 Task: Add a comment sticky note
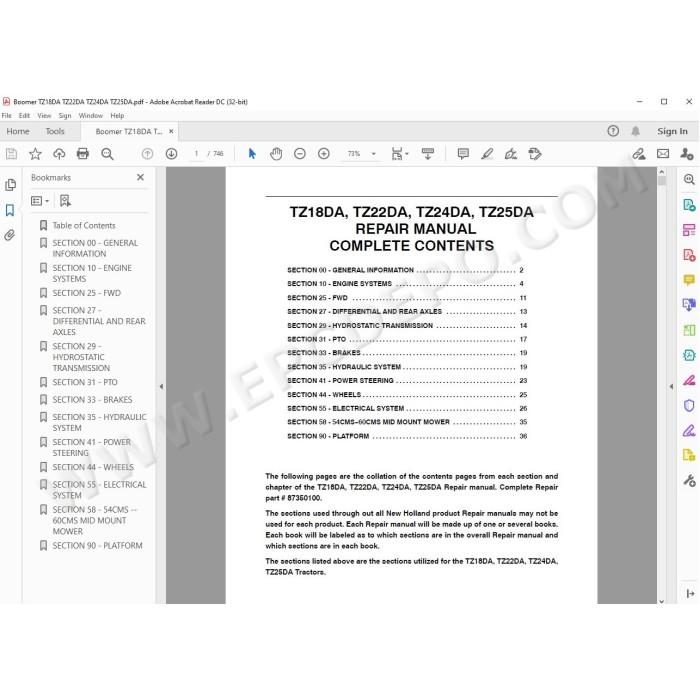tap(463, 154)
